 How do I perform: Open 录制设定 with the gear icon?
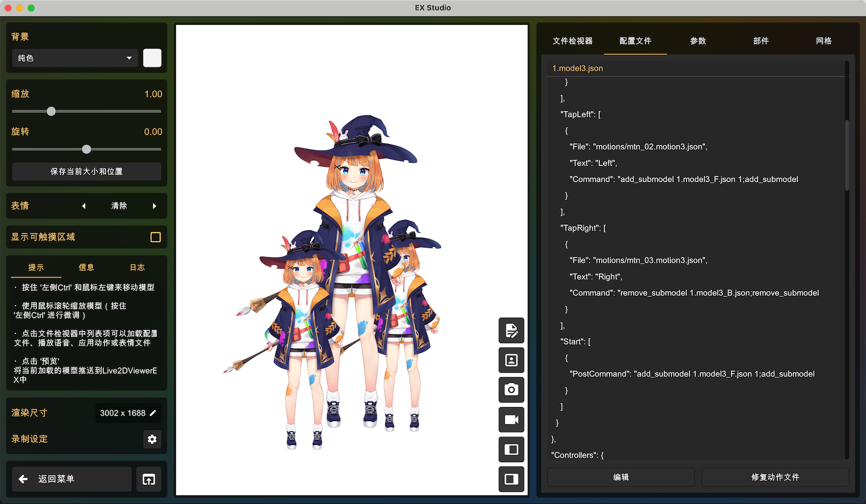[x=152, y=439]
